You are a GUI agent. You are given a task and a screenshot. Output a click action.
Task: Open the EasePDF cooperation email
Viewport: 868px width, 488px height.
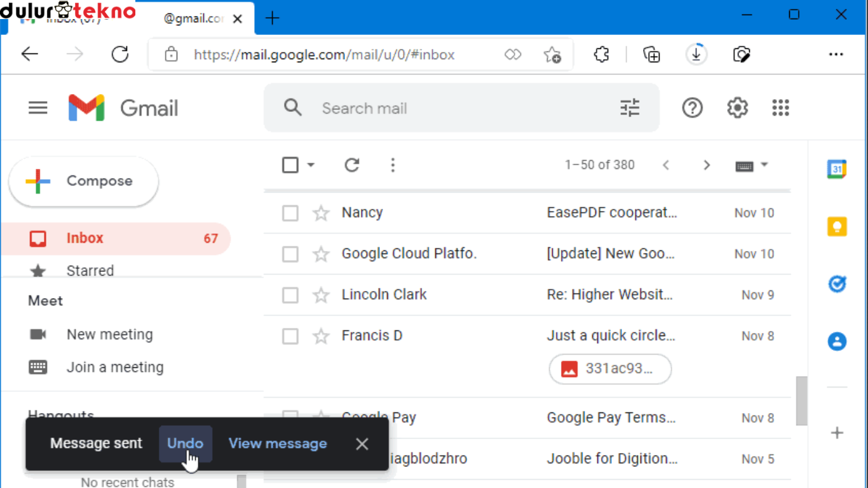pyautogui.click(x=612, y=213)
